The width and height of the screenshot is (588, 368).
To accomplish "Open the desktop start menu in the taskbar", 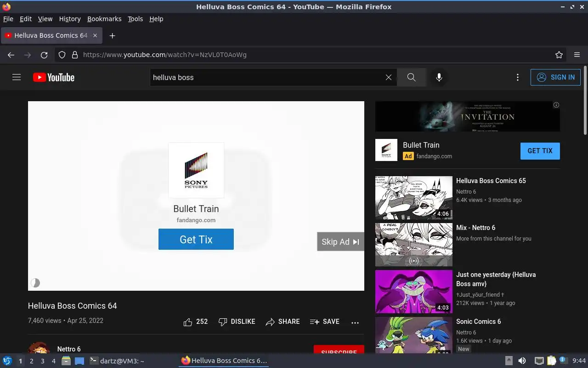I will [7, 361].
